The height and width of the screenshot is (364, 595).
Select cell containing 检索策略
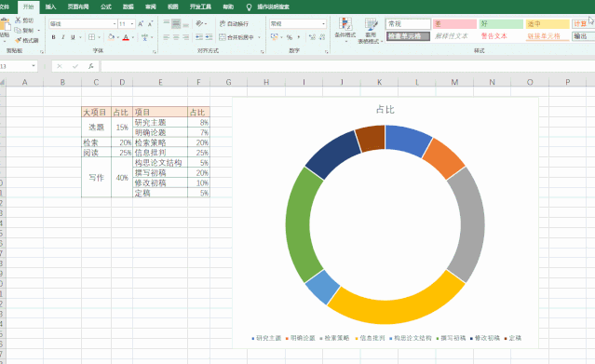[160, 142]
